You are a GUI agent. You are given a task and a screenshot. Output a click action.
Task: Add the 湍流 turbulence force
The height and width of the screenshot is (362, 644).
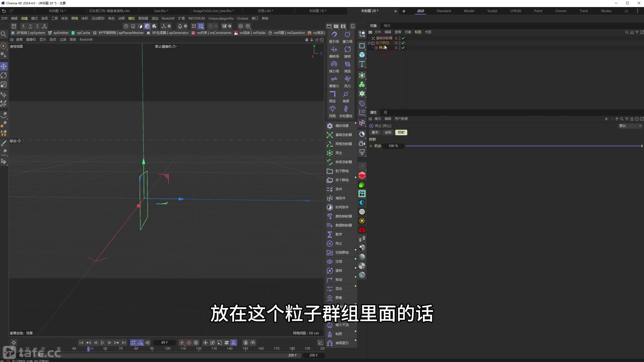pos(347,67)
